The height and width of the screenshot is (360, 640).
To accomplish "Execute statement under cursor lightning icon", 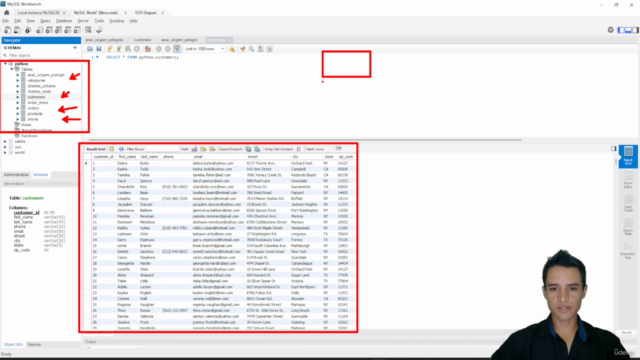I will click(x=119, y=49).
